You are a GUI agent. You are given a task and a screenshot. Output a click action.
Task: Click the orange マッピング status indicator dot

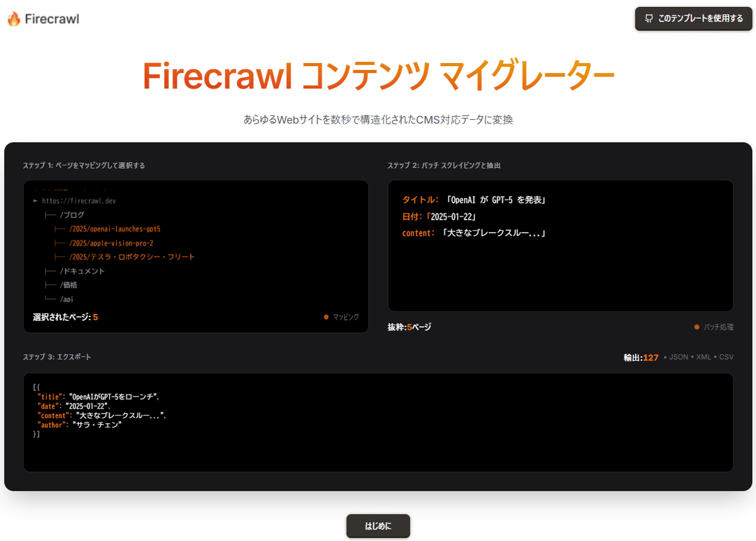tap(325, 317)
